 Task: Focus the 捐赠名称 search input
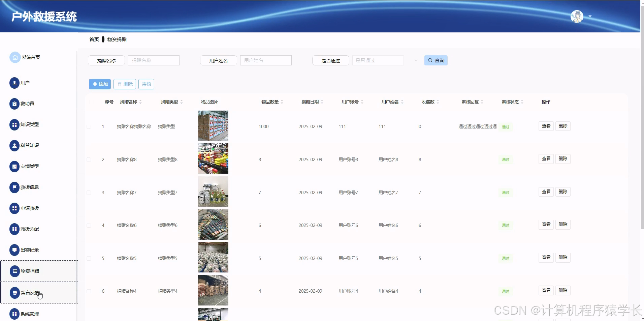coord(154,60)
